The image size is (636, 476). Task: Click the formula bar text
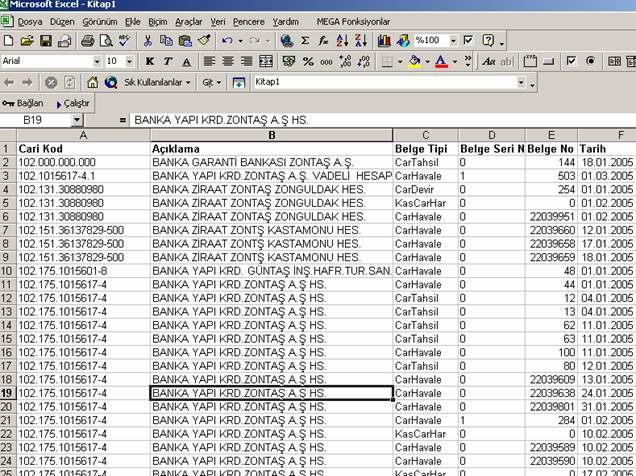[221, 120]
